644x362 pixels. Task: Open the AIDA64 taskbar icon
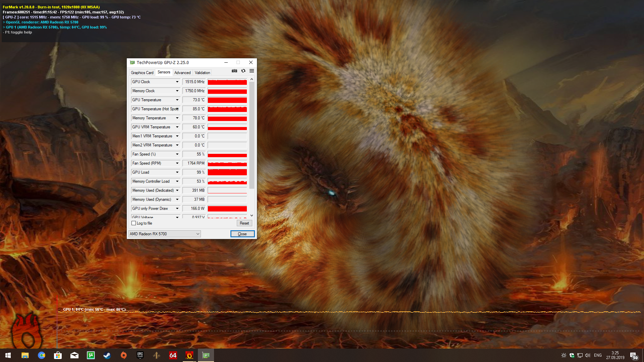[173, 355]
